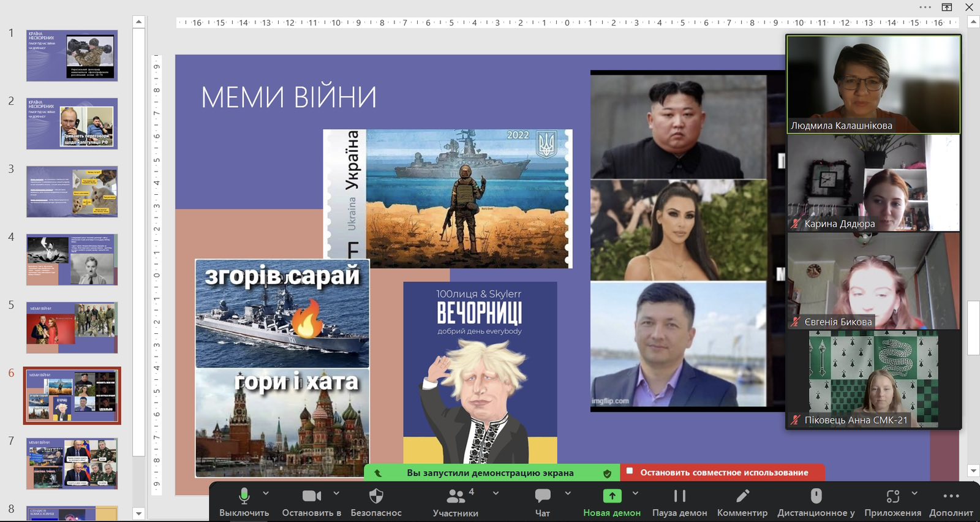
Task: Click the slide area scrollbar down arrow
Action: coord(973,471)
